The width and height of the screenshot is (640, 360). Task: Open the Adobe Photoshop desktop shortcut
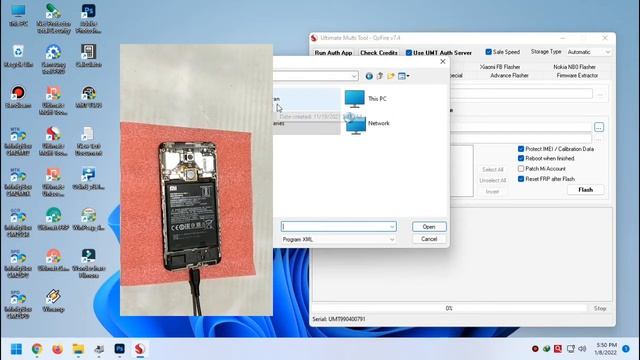89,19
